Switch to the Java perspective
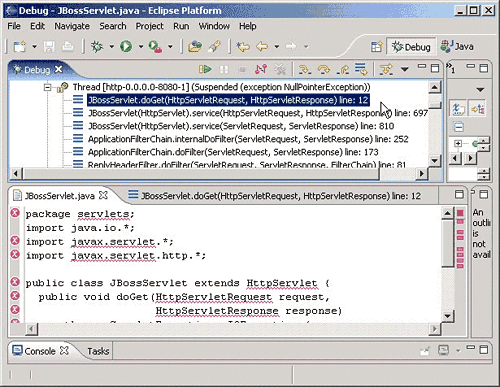 [457, 46]
